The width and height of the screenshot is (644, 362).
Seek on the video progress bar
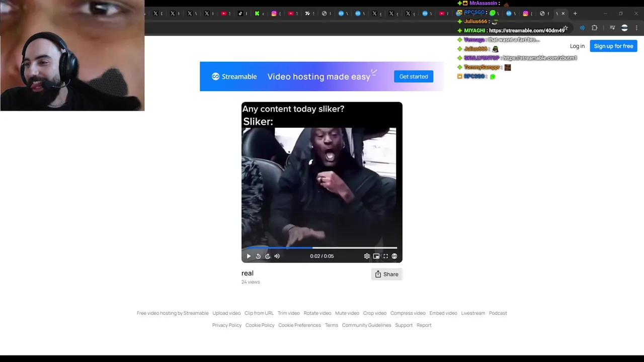click(x=321, y=247)
